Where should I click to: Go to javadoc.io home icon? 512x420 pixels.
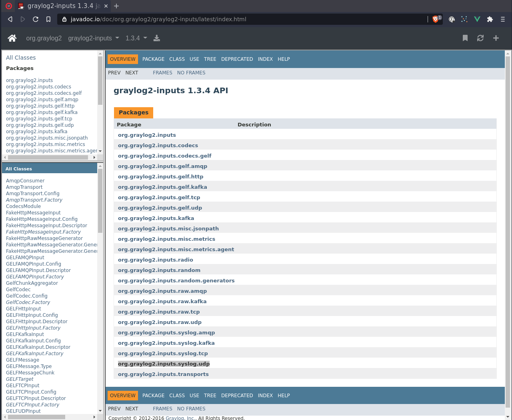[x=12, y=38]
